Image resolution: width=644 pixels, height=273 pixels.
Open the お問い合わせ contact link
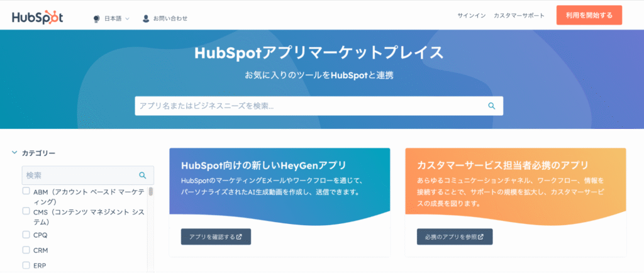[x=169, y=18]
